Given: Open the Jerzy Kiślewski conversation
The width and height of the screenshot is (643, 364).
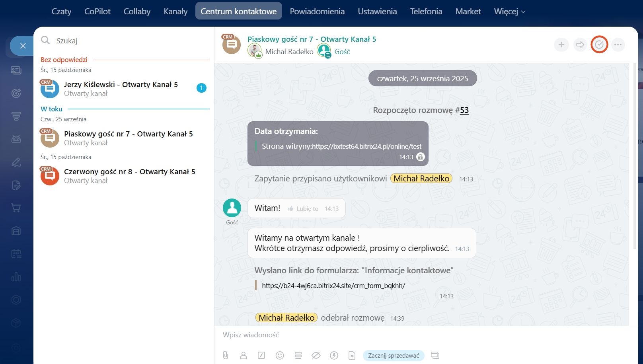Looking at the screenshot, I should pos(121,88).
